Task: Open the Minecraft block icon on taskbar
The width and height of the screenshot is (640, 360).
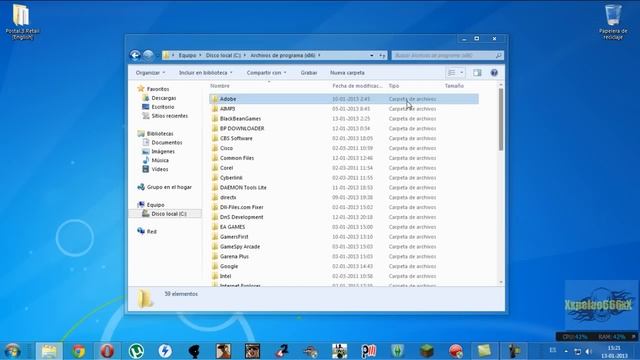Action: click(x=427, y=351)
